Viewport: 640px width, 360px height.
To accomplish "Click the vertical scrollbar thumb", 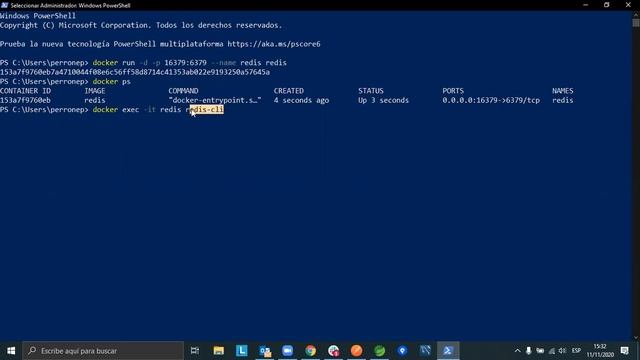I will (x=636, y=23).
